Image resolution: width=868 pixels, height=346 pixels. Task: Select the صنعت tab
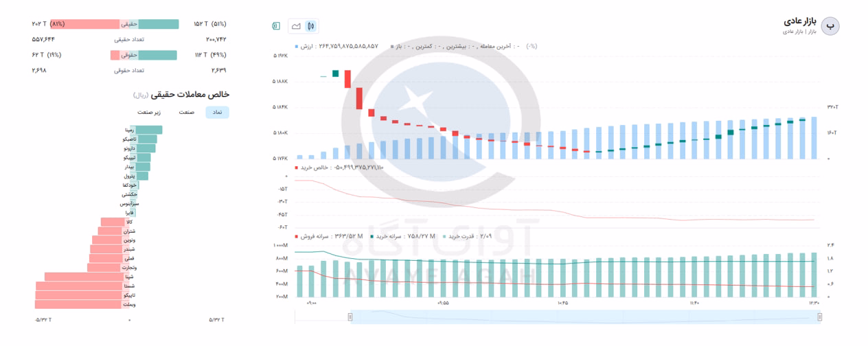tap(187, 112)
